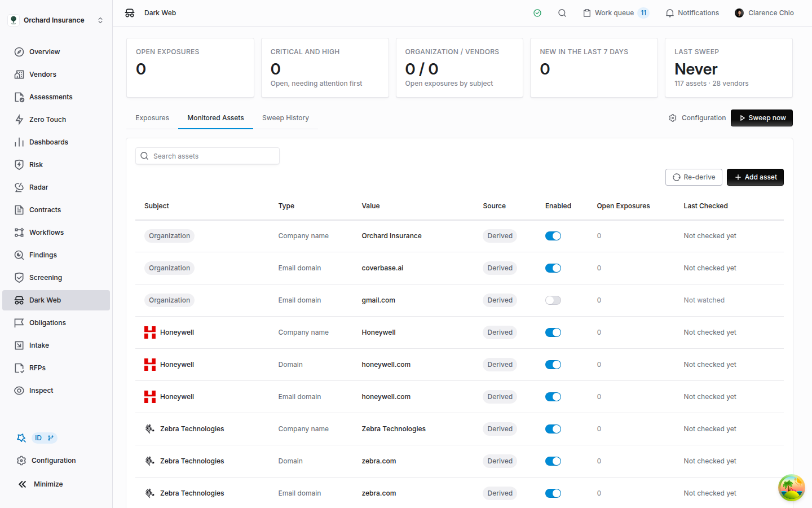This screenshot has height=508, width=812.
Task: Click the palm tree beach avatar icon
Action: tap(792, 488)
